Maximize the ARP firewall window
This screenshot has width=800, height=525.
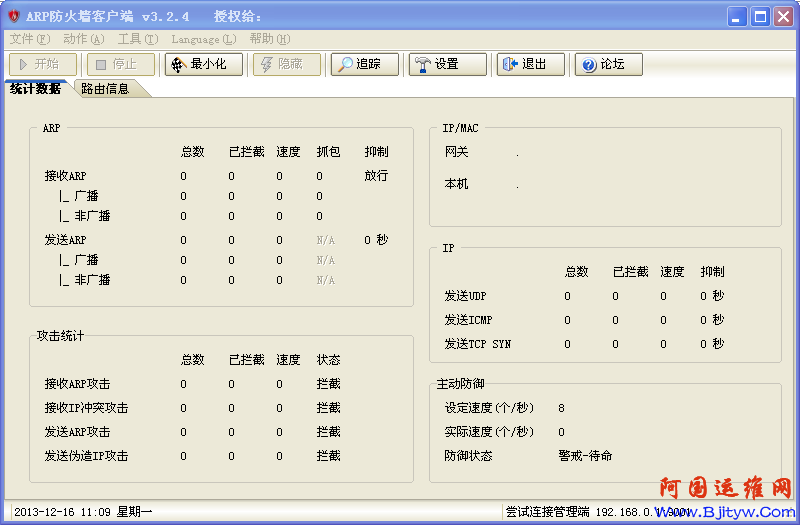[760, 16]
